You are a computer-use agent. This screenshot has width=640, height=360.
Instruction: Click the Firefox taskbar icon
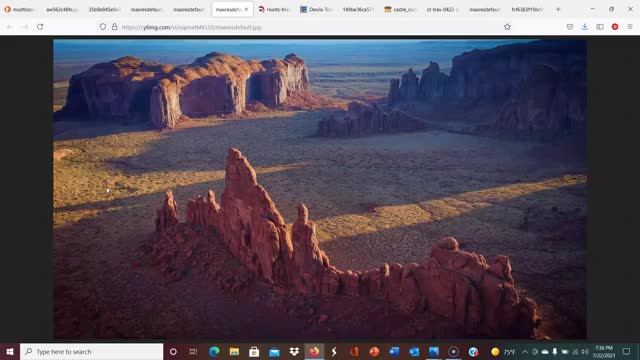tap(314, 351)
